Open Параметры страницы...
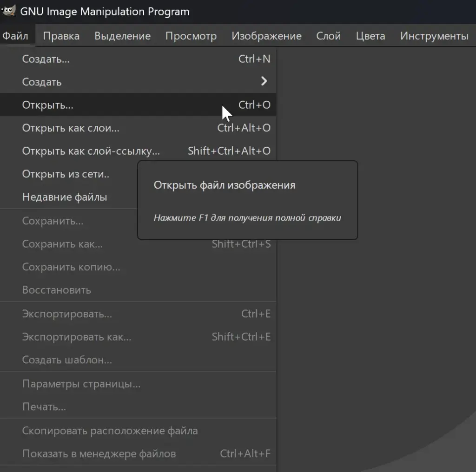 [x=138, y=384]
